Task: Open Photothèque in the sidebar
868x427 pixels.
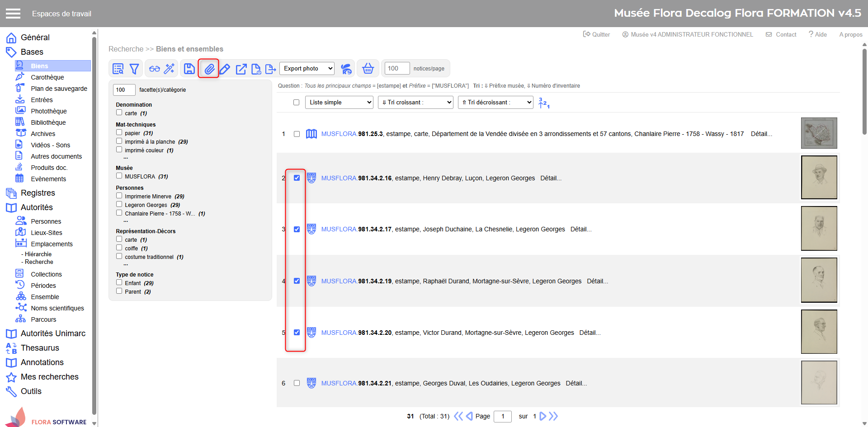Action: 48,111
